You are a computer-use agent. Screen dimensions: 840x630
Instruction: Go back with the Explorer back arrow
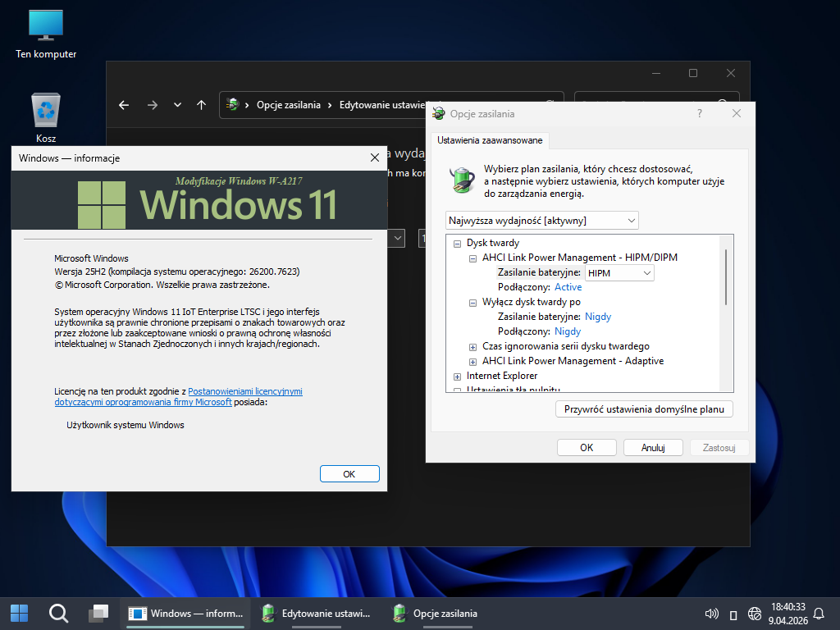click(x=124, y=105)
